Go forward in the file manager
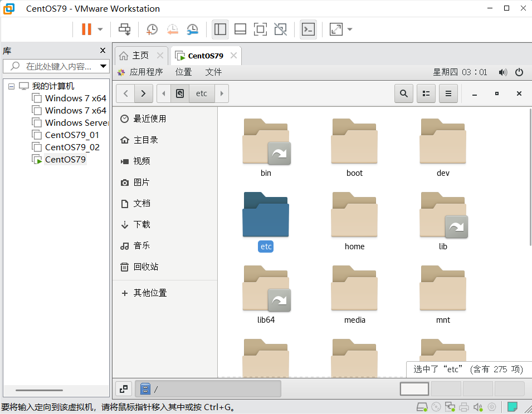This screenshot has width=532, height=414. point(144,93)
